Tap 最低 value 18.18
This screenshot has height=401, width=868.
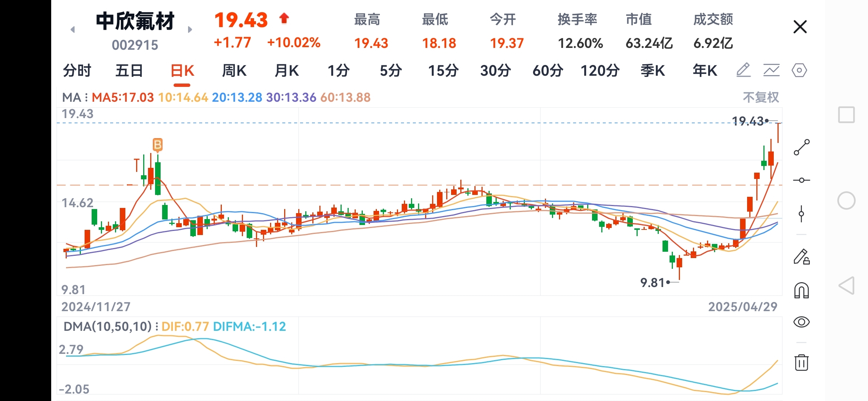point(439,43)
